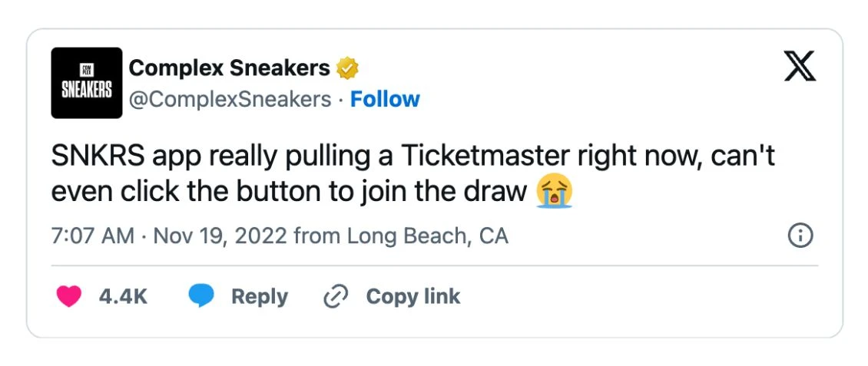Open the Nov 19, 2022 date link
This screenshot has width=868, height=366.
(x=221, y=236)
